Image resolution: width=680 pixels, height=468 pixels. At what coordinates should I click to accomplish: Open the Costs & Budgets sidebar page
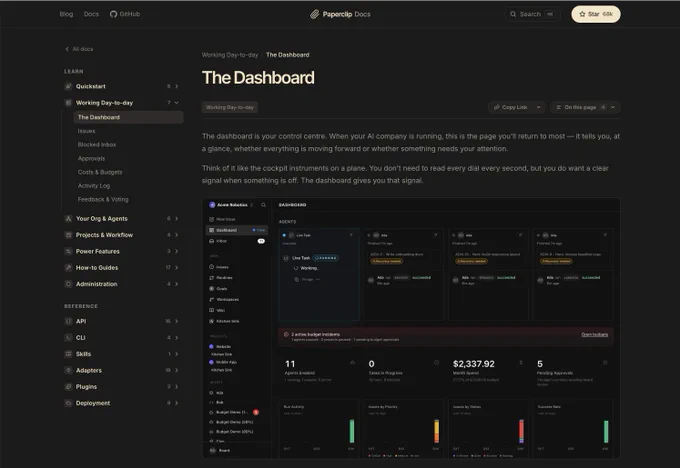100,172
